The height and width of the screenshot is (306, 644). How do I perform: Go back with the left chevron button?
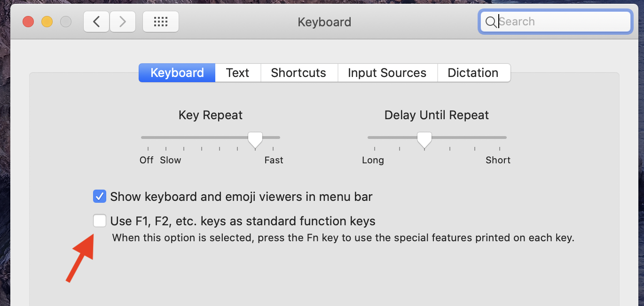click(x=96, y=22)
